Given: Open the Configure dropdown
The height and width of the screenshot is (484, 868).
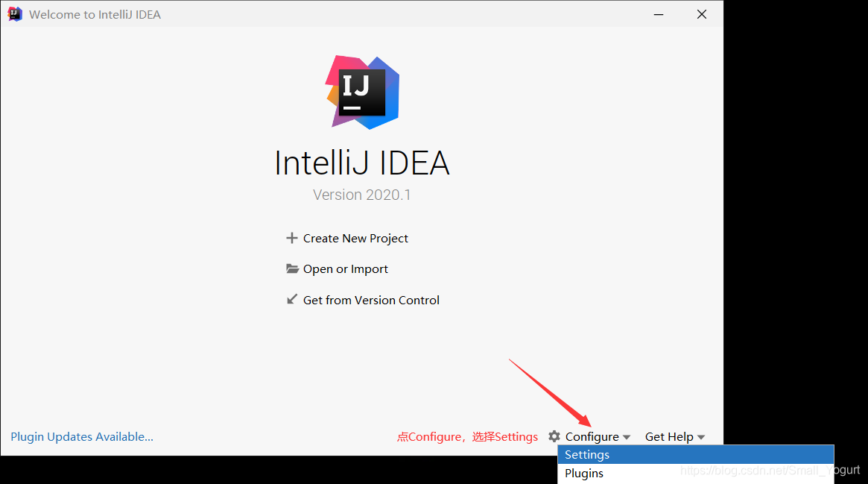Looking at the screenshot, I should coord(592,437).
